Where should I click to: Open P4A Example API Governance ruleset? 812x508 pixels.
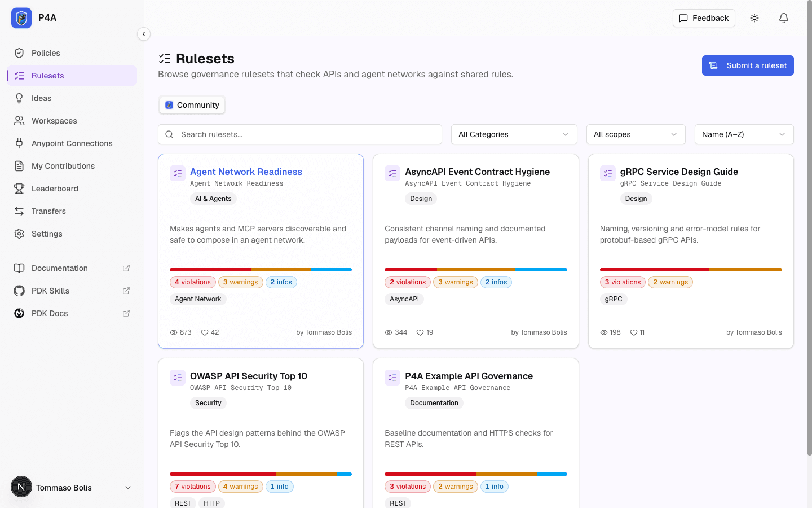coord(469,376)
